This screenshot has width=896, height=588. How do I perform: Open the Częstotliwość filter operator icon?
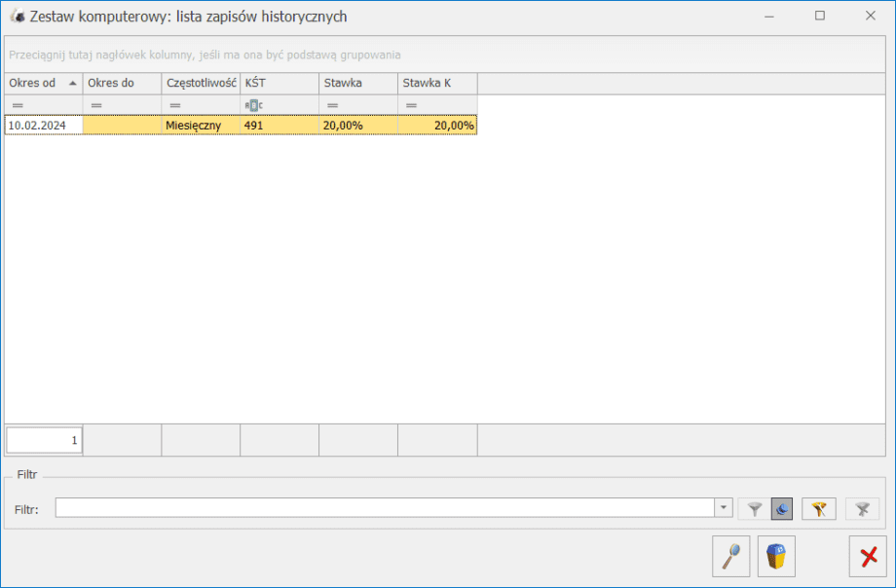pos(175,106)
